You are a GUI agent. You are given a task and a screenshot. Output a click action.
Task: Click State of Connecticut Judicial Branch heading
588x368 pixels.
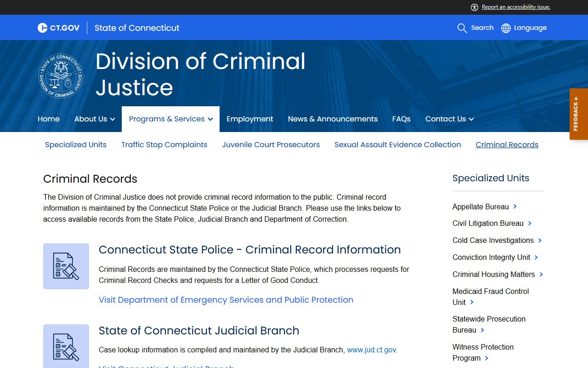click(199, 330)
